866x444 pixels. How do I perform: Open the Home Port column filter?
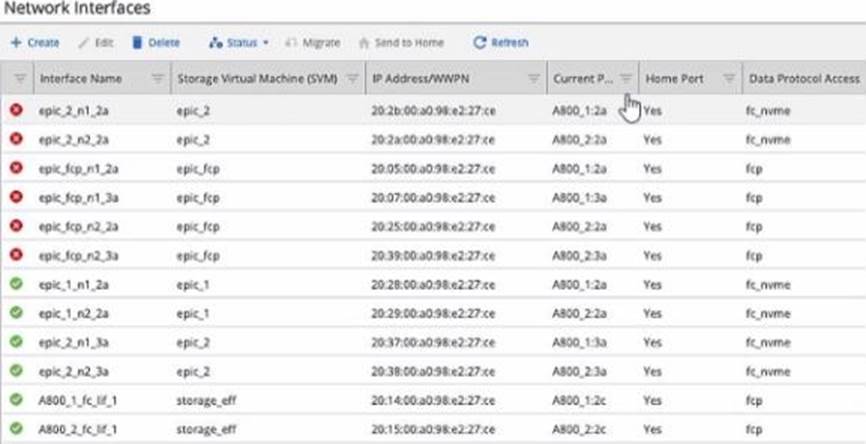point(729,77)
